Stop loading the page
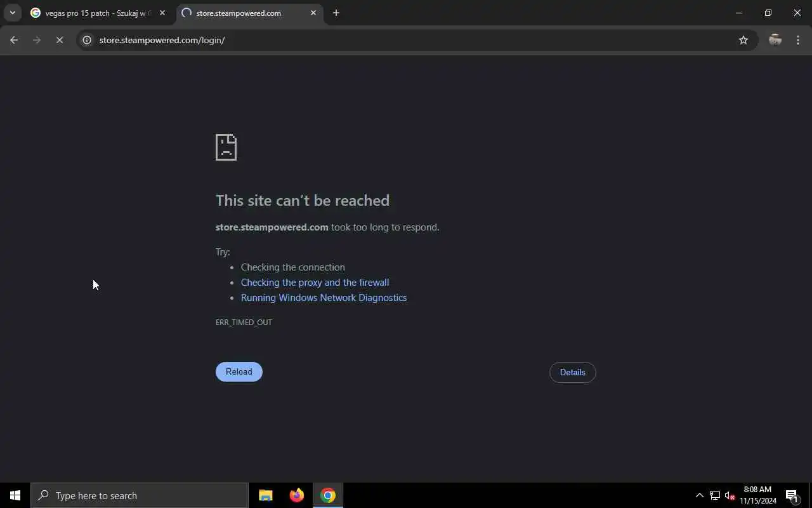Viewport: 812px width, 508px height. 59,40
